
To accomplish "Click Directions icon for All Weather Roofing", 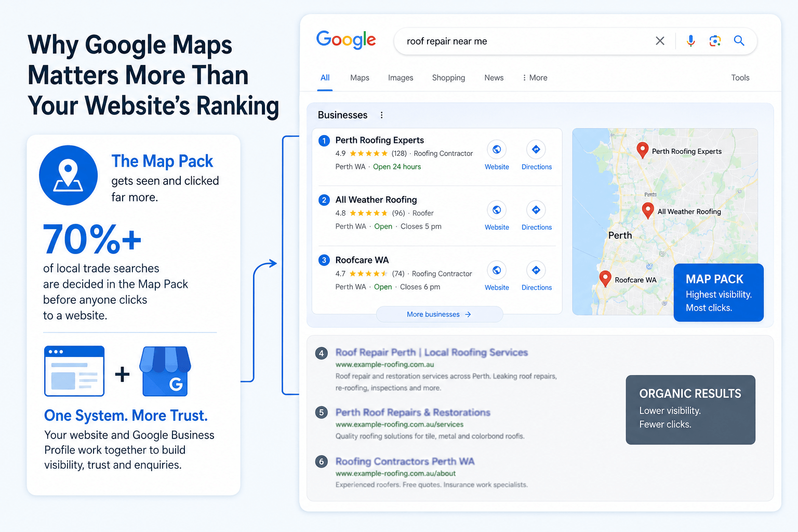I will pyautogui.click(x=536, y=210).
